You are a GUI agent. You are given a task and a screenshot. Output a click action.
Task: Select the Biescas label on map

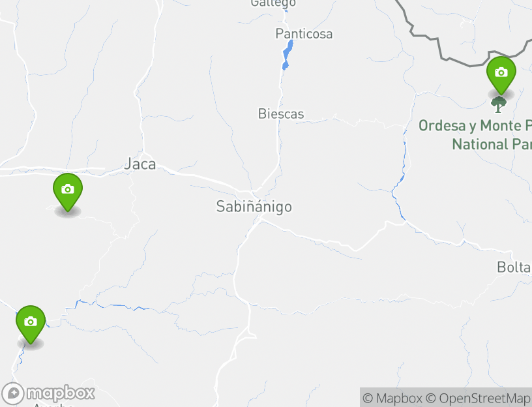tap(281, 113)
